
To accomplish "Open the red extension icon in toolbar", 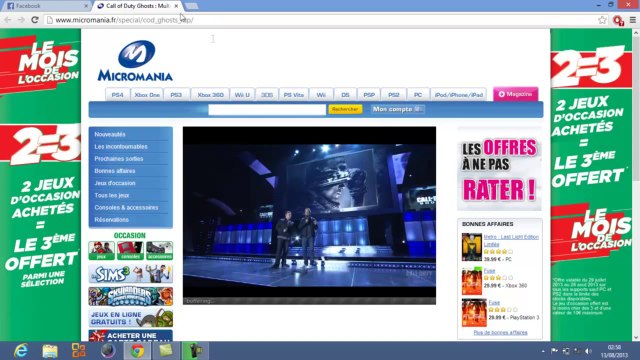I will 618,20.
